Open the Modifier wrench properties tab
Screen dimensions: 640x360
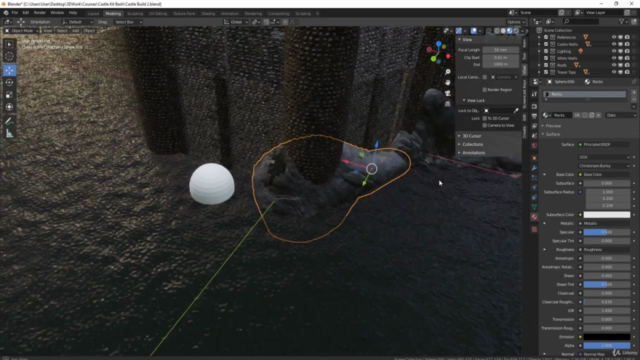[x=534, y=168]
